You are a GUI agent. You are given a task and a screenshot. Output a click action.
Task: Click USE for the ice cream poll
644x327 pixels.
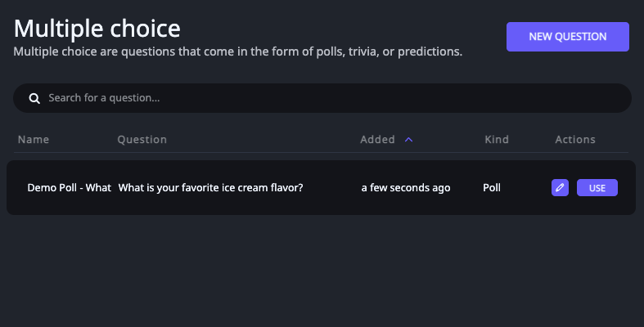597,187
